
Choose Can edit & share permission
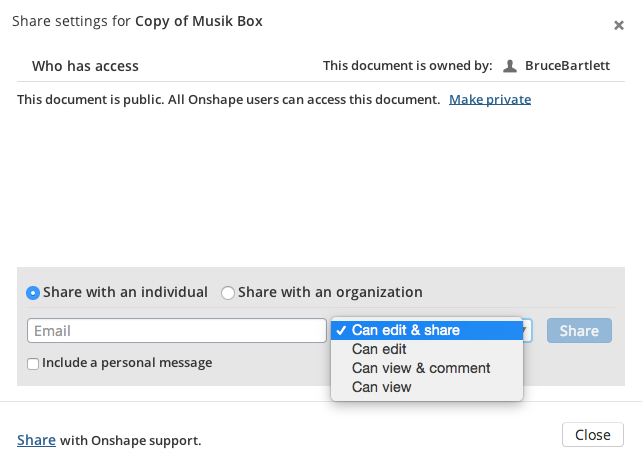(427, 330)
